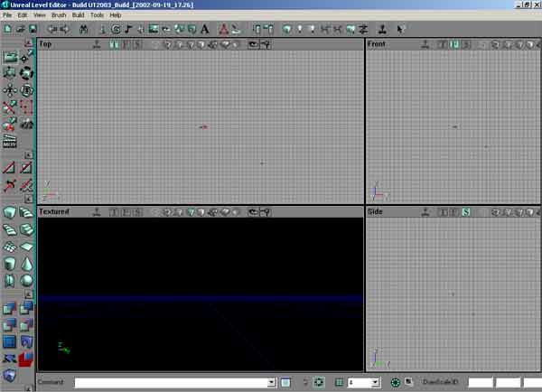Click the Sheet brush builder
The image size is (542, 392).
pyautogui.click(x=26, y=247)
